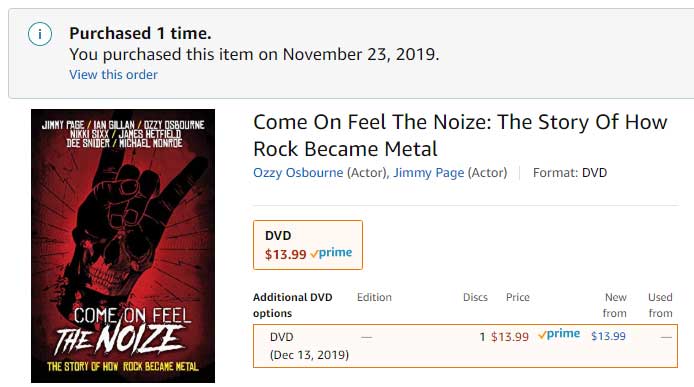
Task: Click the Prime logo in DVD format box
Action: (332, 253)
